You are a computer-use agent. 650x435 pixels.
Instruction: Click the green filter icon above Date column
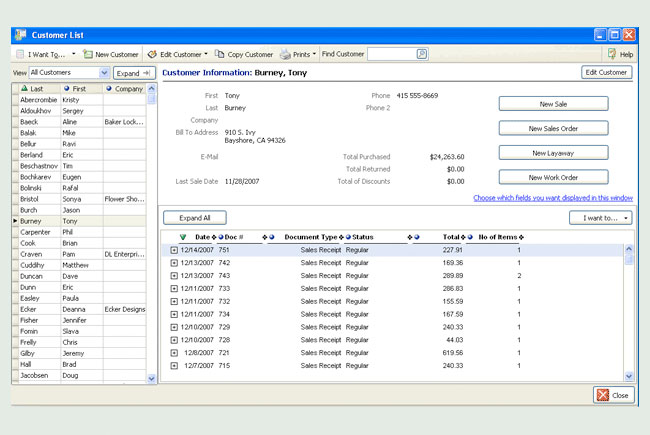tap(183, 237)
